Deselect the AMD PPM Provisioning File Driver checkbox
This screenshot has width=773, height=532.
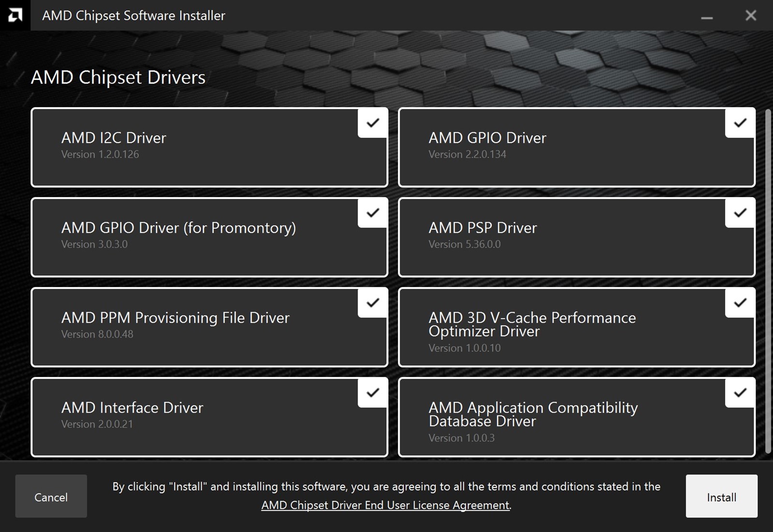[372, 303]
